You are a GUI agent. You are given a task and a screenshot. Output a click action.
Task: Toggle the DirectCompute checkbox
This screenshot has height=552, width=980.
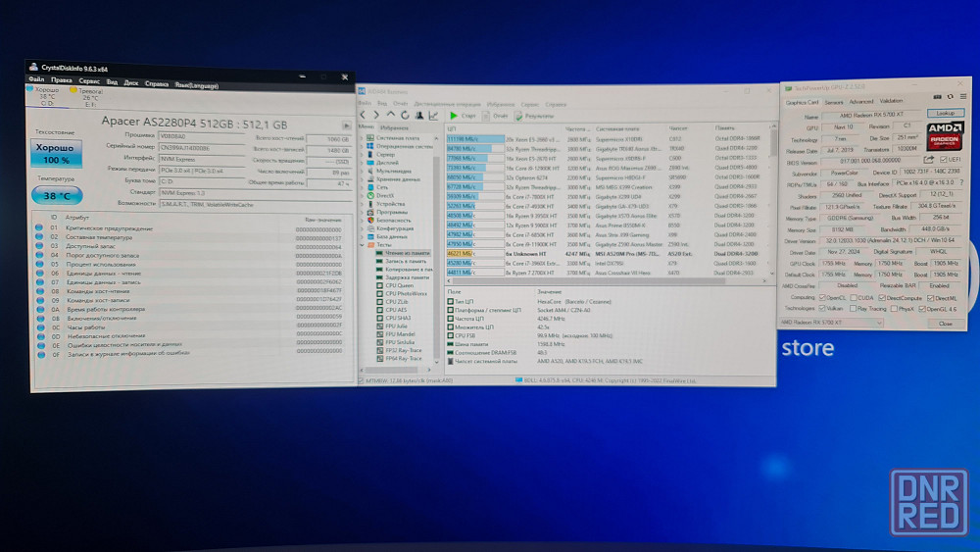881,297
